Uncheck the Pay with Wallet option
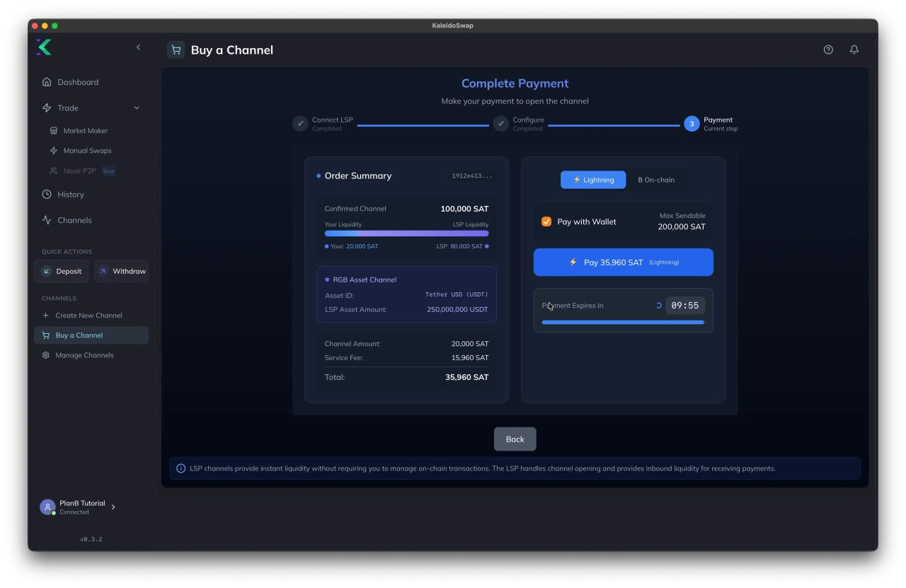The width and height of the screenshot is (906, 588). click(x=546, y=221)
